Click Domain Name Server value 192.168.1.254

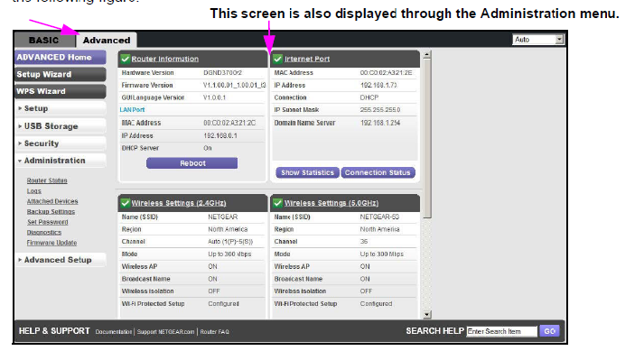point(380,123)
